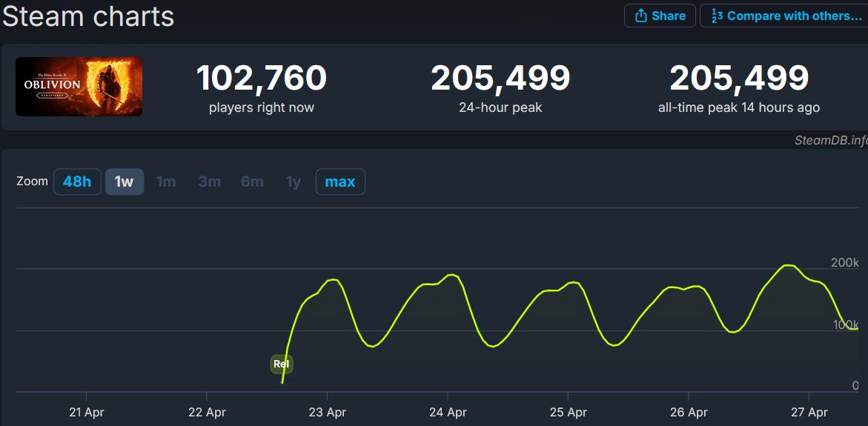The image size is (868, 426).
Task: Click the 21 Apr axis label
Action: point(87,412)
